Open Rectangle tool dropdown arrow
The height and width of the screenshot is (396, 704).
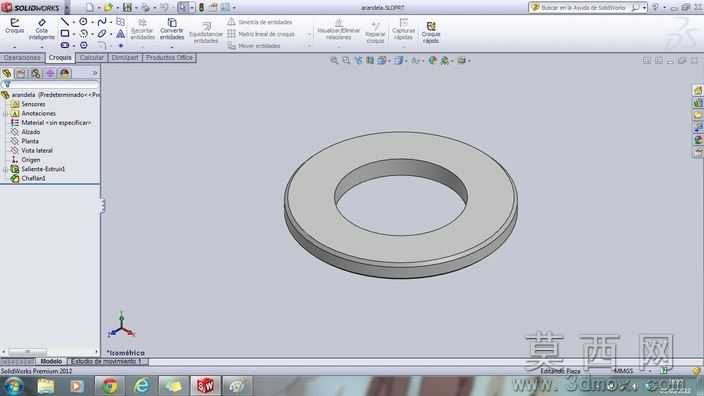(74, 34)
